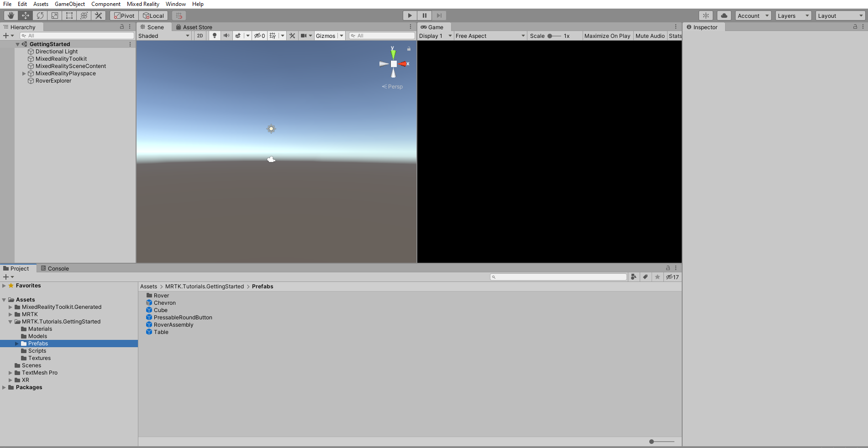The height and width of the screenshot is (448, 868).
Task: Click the Inspector lock icon
Action: point(855,27)
